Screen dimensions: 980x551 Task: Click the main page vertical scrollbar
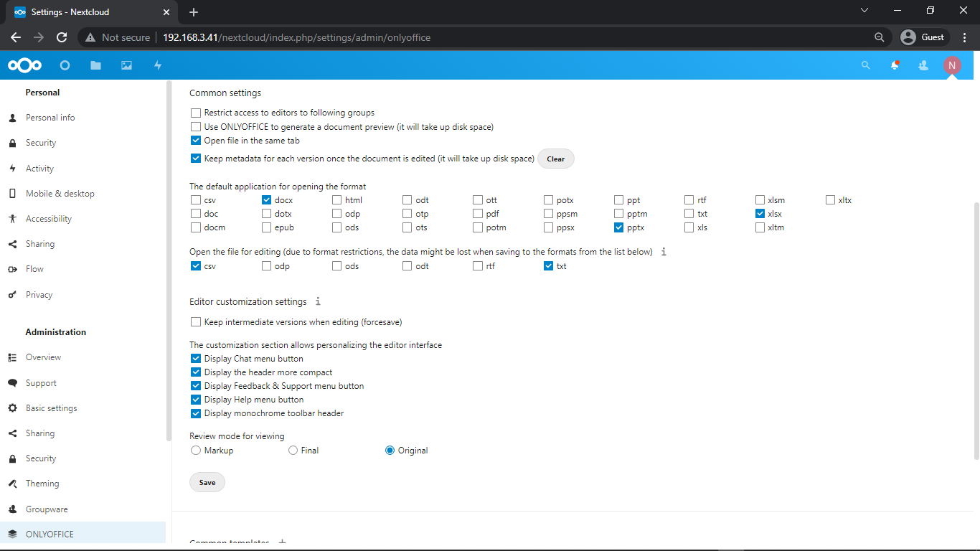click(976, 331)
